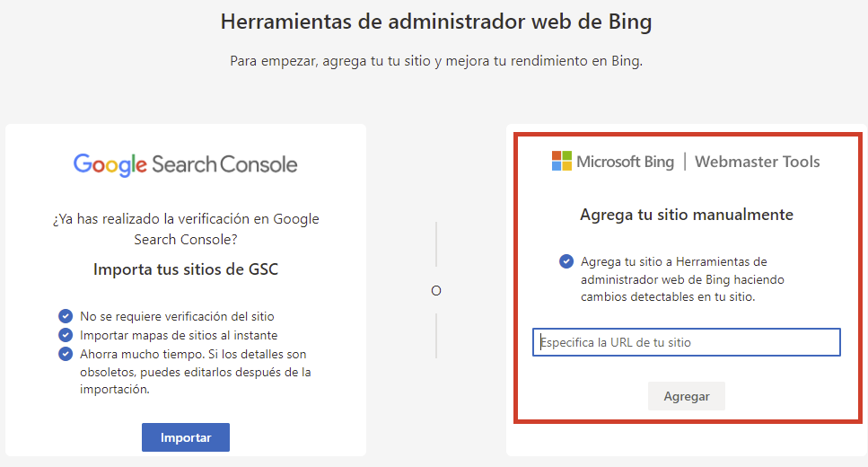Click checkmark beside Importar mapas de sitios
The height and width of the screenshot is (467, 868).
coord(66,335)
